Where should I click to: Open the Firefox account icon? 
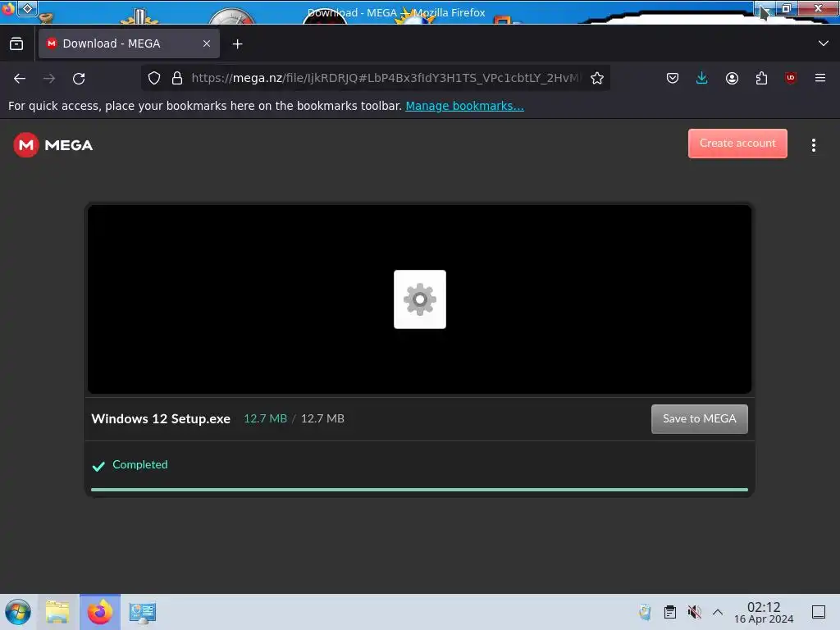(x=732, y=78)
